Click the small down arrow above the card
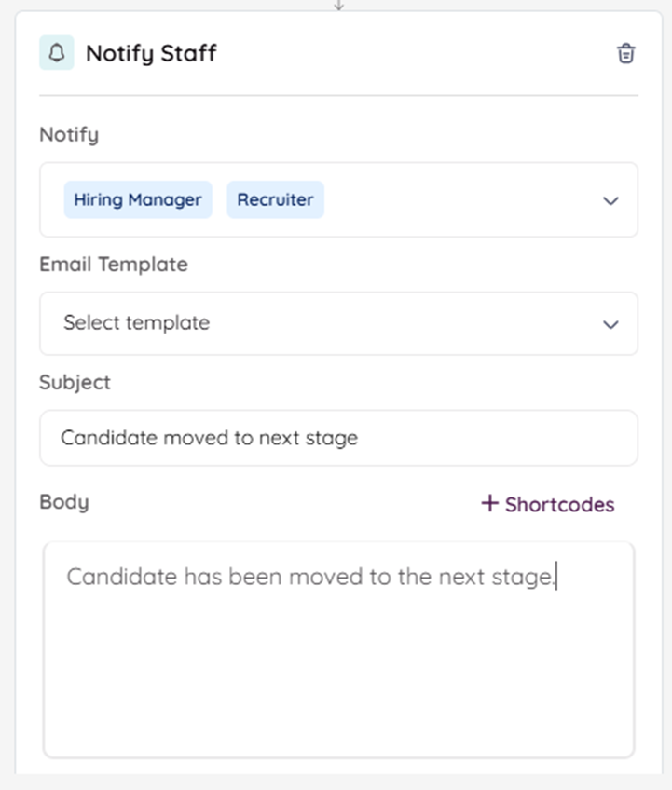The height and width of the screenshot is (790, 672). (x=338, y=5)
